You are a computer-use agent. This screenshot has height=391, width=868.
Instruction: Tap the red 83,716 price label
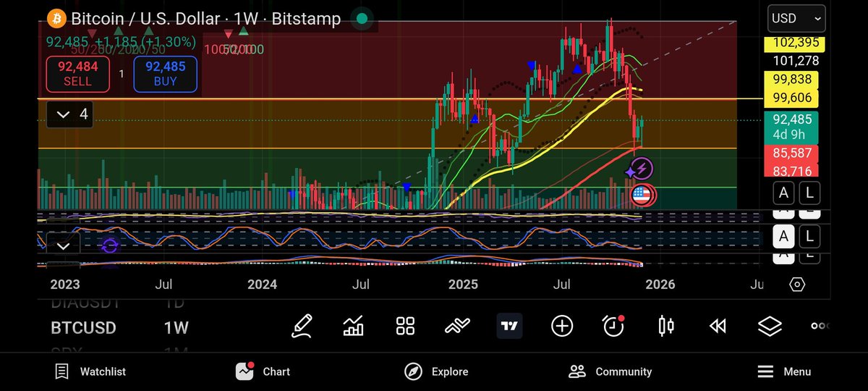(790, 171)
